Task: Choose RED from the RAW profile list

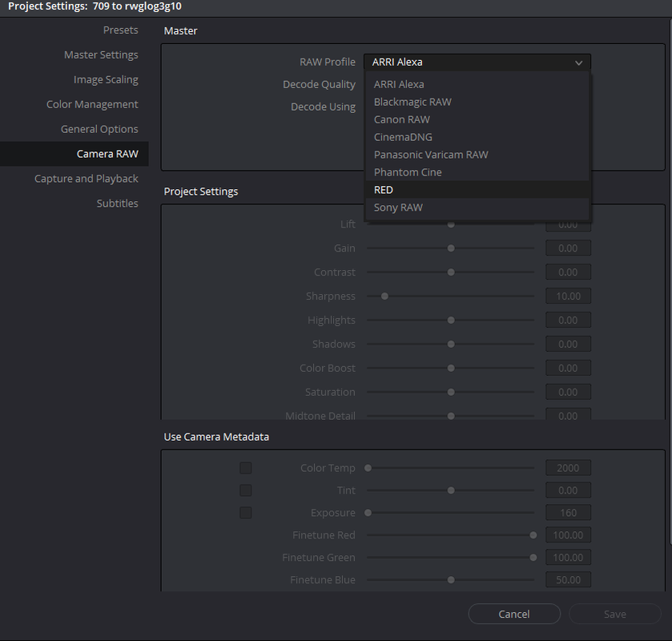Action: (x=477, y=190)
